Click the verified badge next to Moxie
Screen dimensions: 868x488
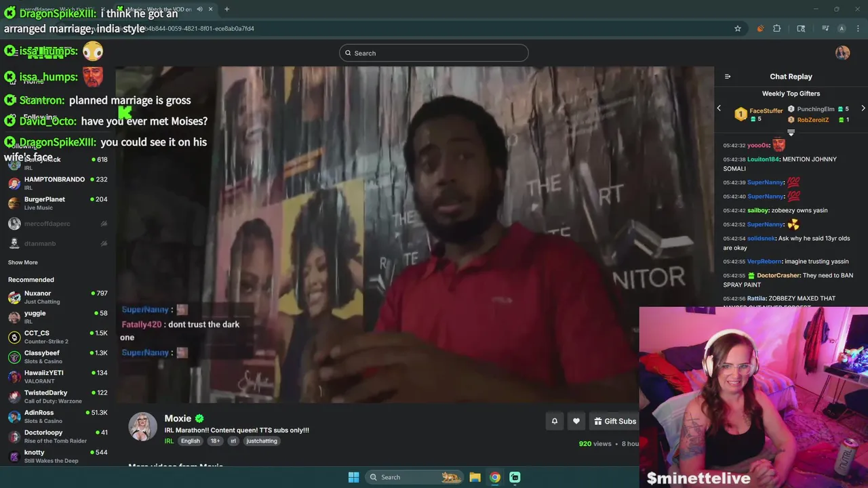coord(199,418)
